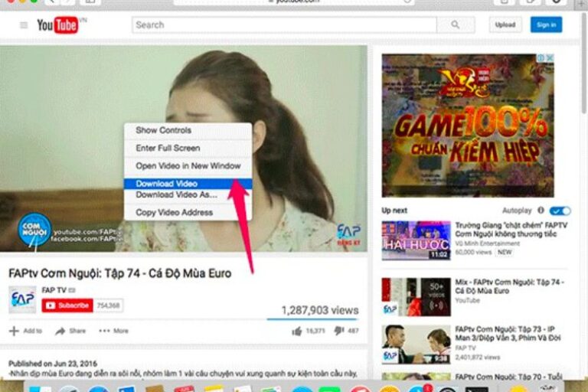Open the YouTube hamburger guide menu
Viewport: 588px width, 392px height.
tap(24, 25)
